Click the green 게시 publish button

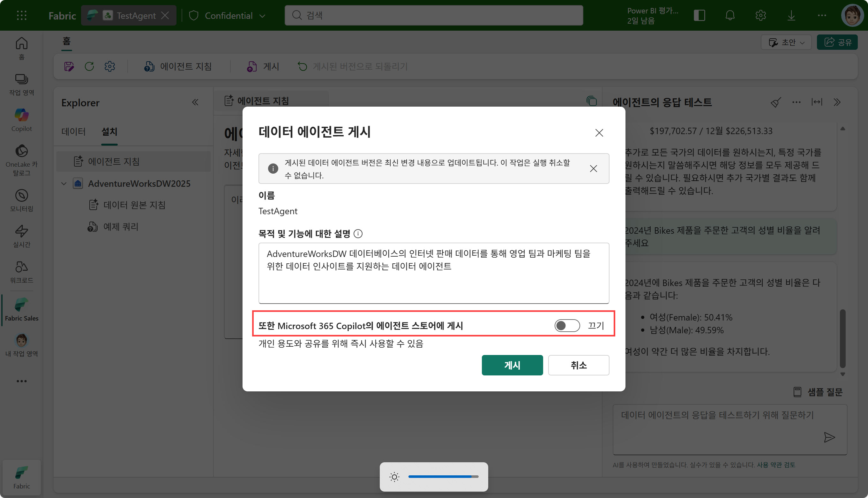coord(512,365)
